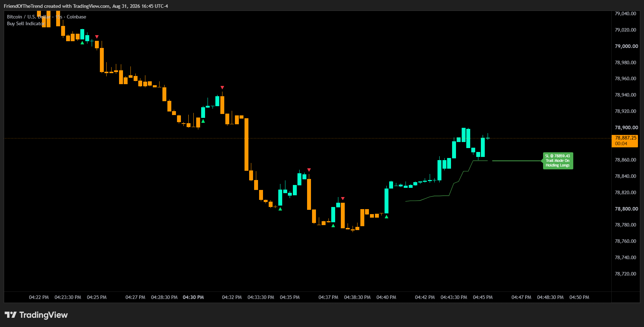Click the TradingView logo at the bottom
Image resolution: width=644 pixels, height=327 pixels.
[36, 315]
